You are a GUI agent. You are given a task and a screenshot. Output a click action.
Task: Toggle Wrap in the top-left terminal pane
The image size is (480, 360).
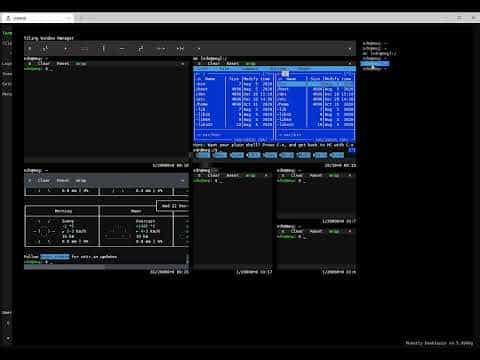point(81,63)
